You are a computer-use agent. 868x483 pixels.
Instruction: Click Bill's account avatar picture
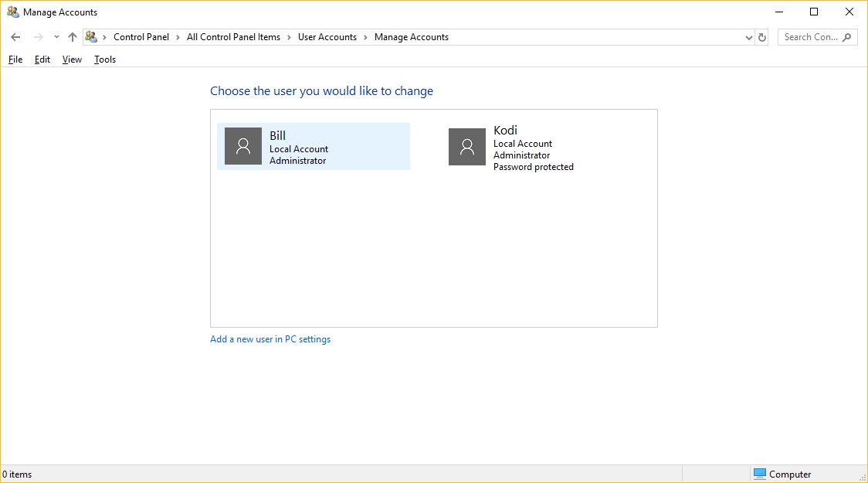click(x=243, y=146)
